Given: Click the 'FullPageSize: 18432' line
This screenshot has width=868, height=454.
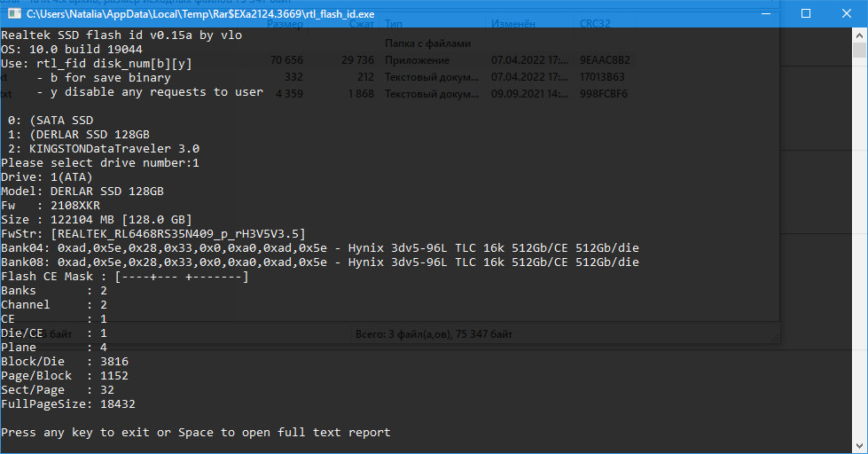Looking at the screenshot, I should click(x=68, y=404).
